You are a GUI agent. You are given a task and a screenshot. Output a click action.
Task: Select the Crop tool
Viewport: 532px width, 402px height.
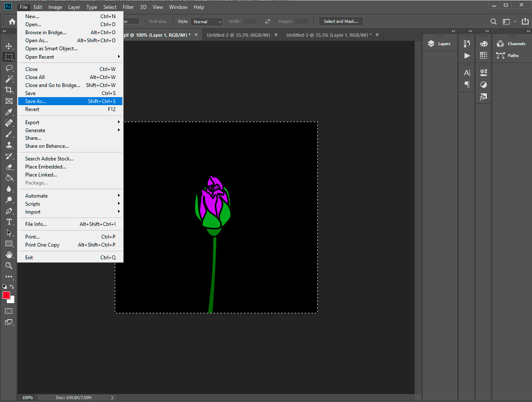click(x=9, y=90)
